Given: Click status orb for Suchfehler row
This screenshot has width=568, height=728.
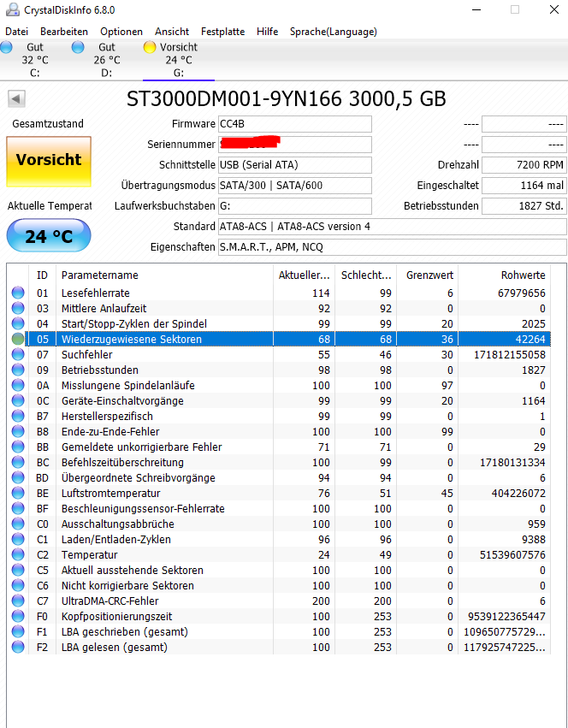Looking at the screenshot, I should click(18, 354).
